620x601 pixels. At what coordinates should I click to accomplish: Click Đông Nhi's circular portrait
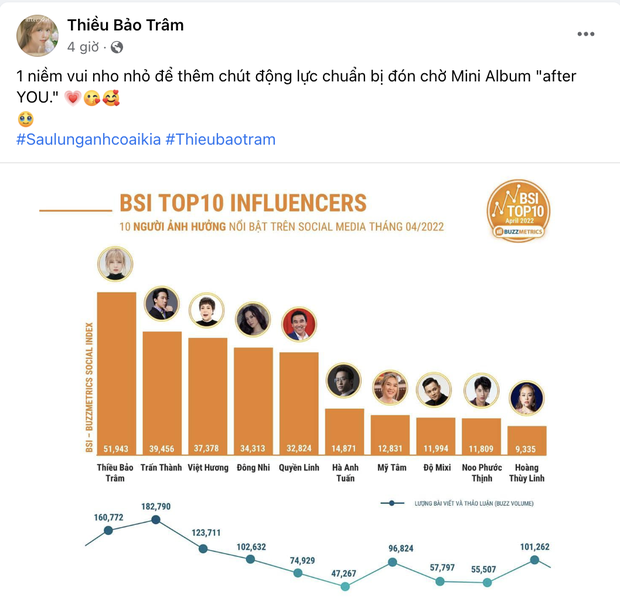[x=252, y=320]
